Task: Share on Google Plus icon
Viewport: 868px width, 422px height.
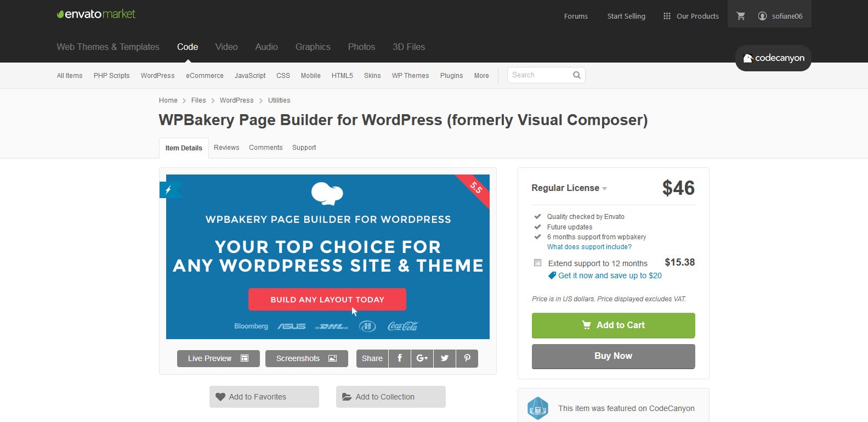Action: pyautogui.click(x=422, y=358)
